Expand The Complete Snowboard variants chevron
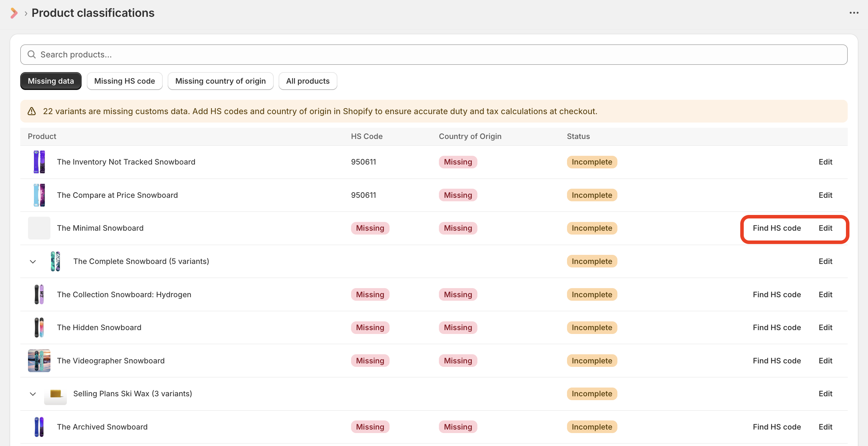Screen dimensions: 868x446 tap(33, 262)
